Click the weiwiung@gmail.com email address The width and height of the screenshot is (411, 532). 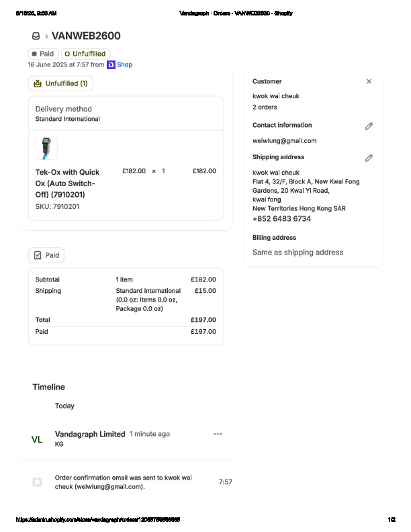(284, 141)
